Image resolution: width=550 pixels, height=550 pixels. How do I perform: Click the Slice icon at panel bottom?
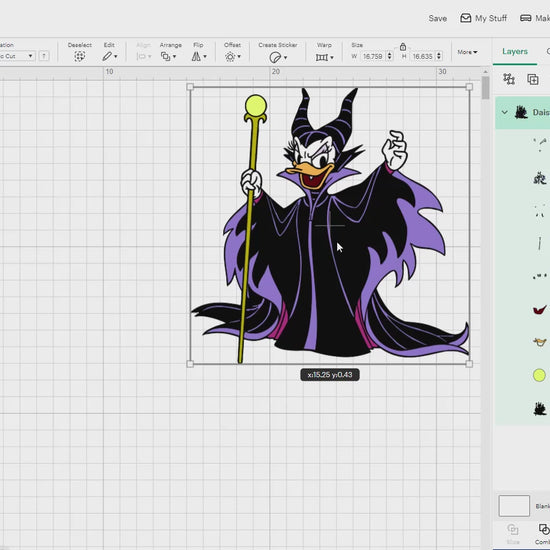click(512, 529)
